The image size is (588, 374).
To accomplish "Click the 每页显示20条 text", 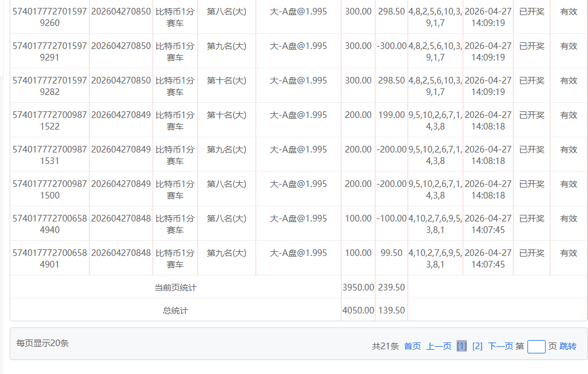I will [42, 343].
